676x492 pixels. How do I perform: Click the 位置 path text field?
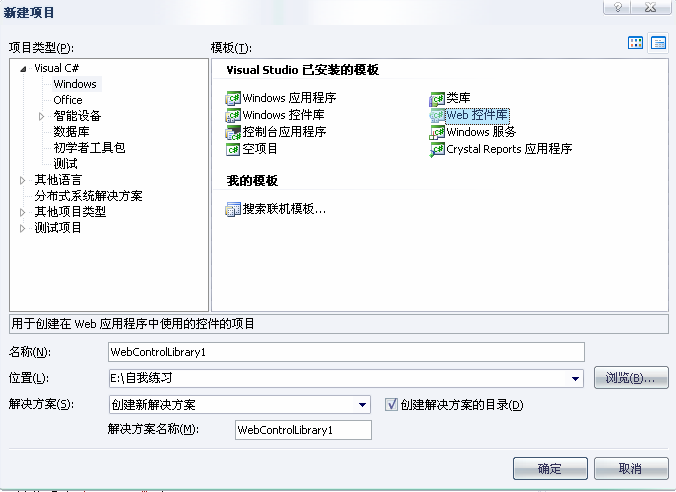click(338, 379)
